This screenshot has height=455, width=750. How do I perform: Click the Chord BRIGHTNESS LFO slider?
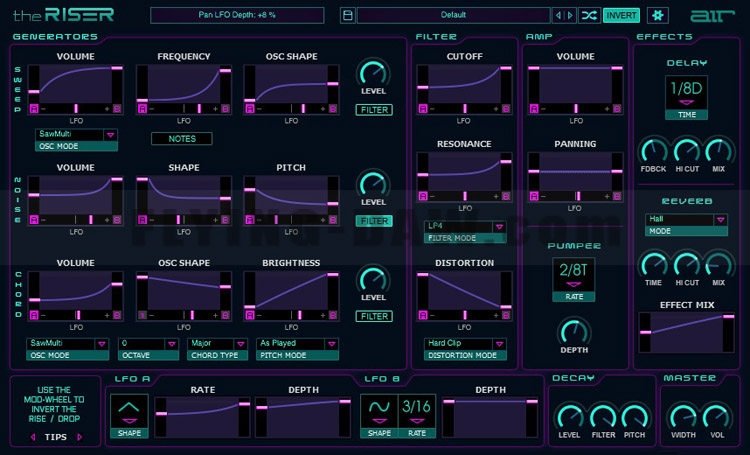tap(291, 315)
